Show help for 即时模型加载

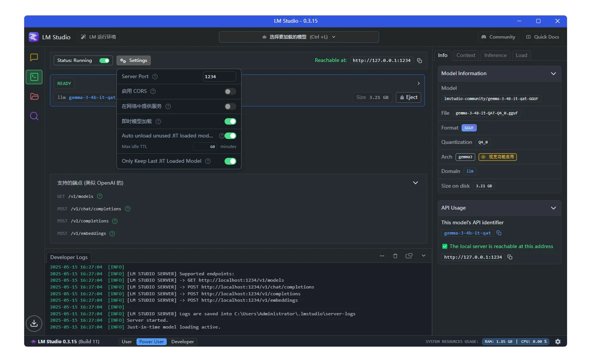158,122
